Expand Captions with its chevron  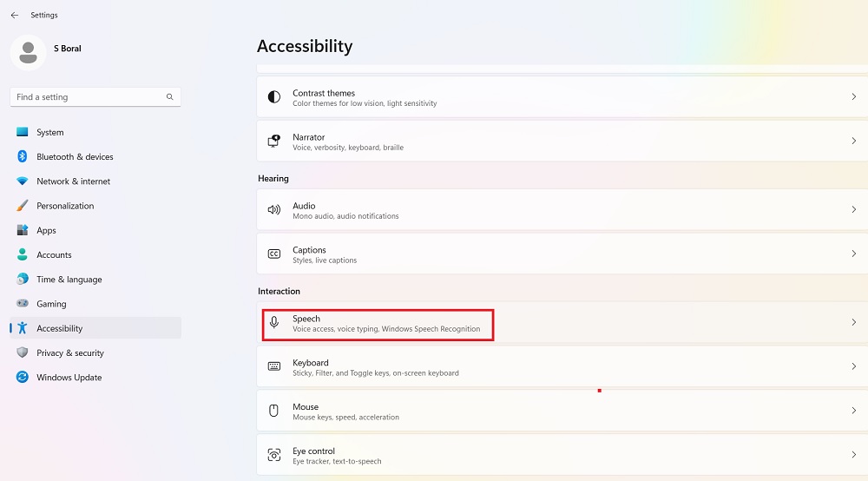853,254
